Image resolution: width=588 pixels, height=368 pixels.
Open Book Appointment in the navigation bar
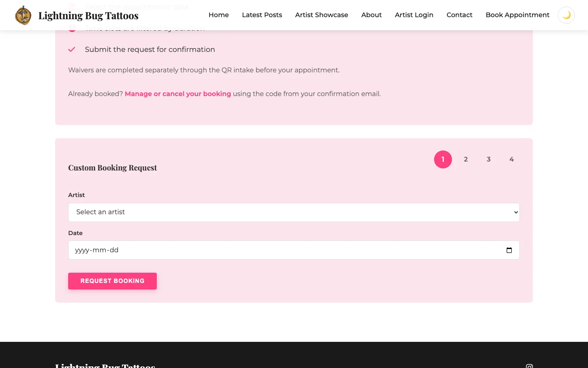(x=517, y=15)
